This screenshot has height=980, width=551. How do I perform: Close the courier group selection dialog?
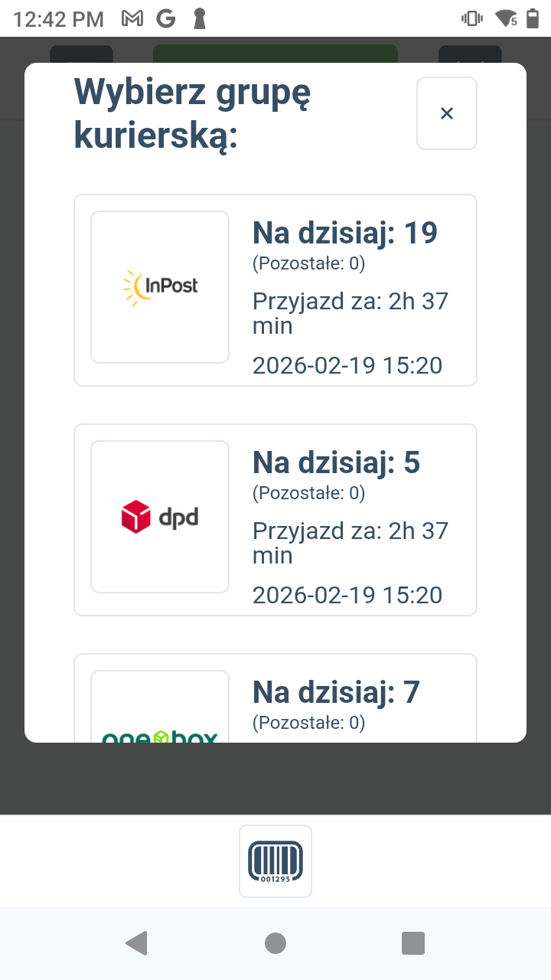(447, 113)
